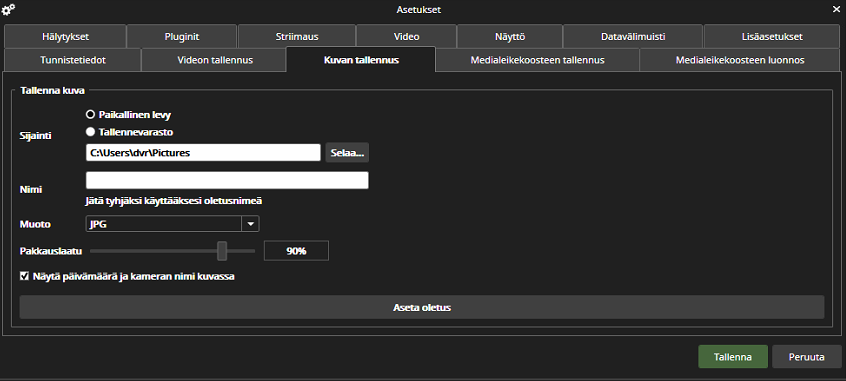Open Medialeikekoosteen tallennus tab
Screen dimensions: 846x381
coord(537,60)
